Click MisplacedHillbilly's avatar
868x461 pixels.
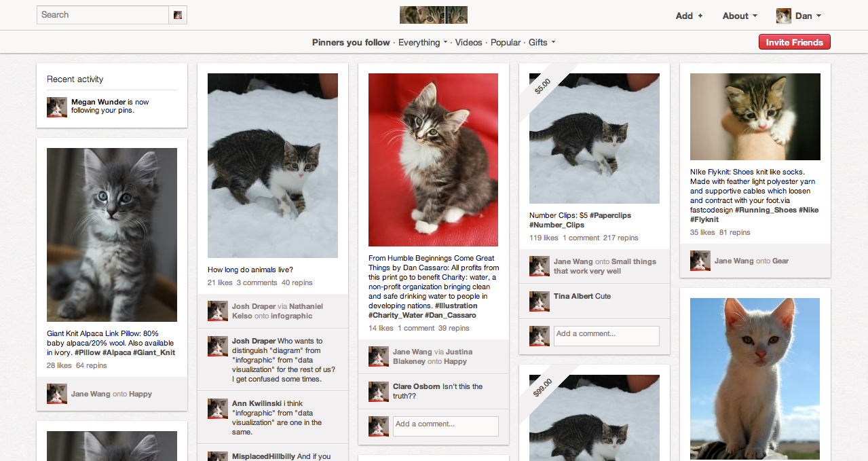pyautogui.click(x=218, y=456)
